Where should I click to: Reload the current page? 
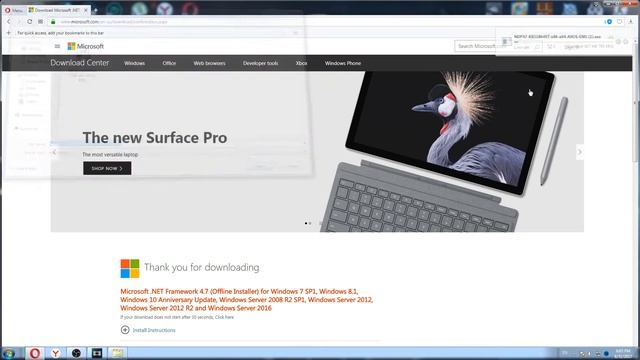pyautogui.click(x=29, y=22)
